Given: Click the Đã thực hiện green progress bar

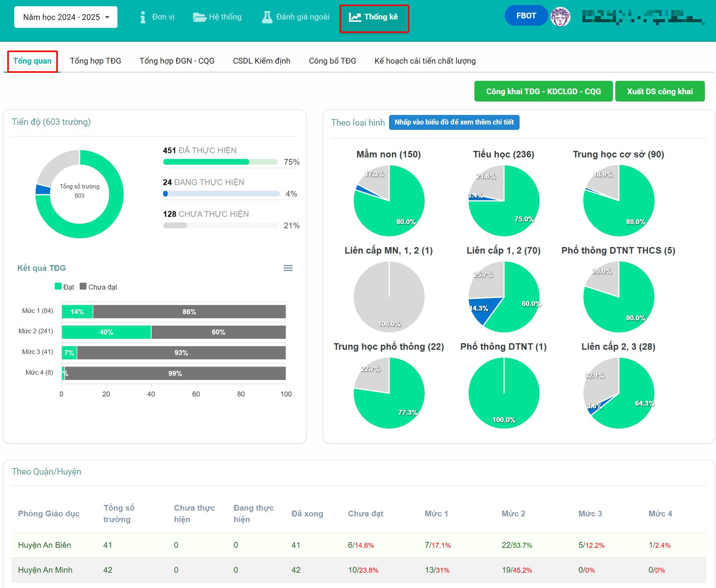Looking at the screenshot, I should (x=206, y=162).
